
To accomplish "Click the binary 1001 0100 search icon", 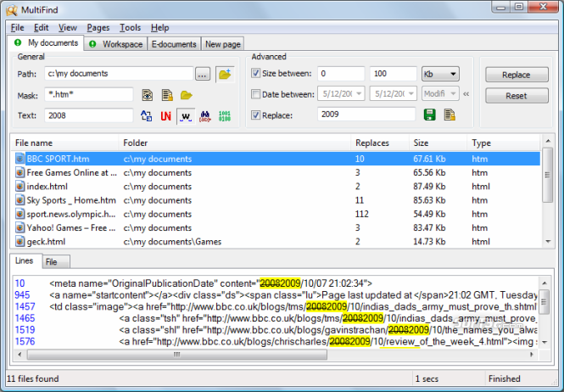I will pos(225,115).
